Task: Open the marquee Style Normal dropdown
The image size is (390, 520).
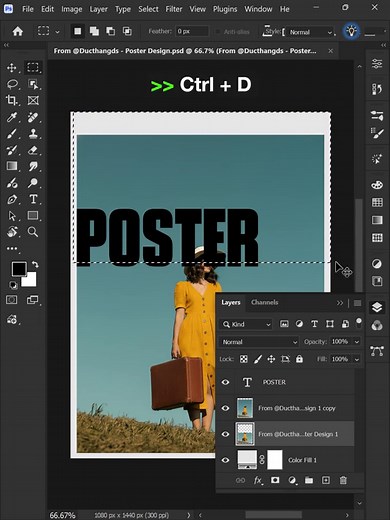Action: [311, 32]
